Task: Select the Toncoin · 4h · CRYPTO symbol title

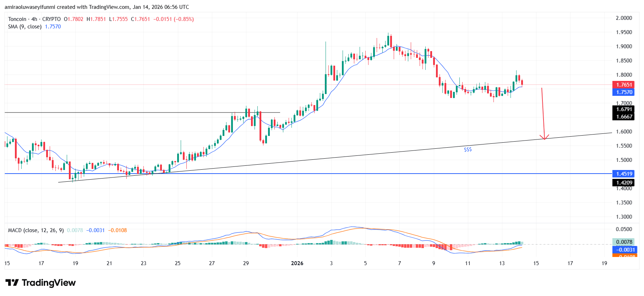Action: coord(34,19)
